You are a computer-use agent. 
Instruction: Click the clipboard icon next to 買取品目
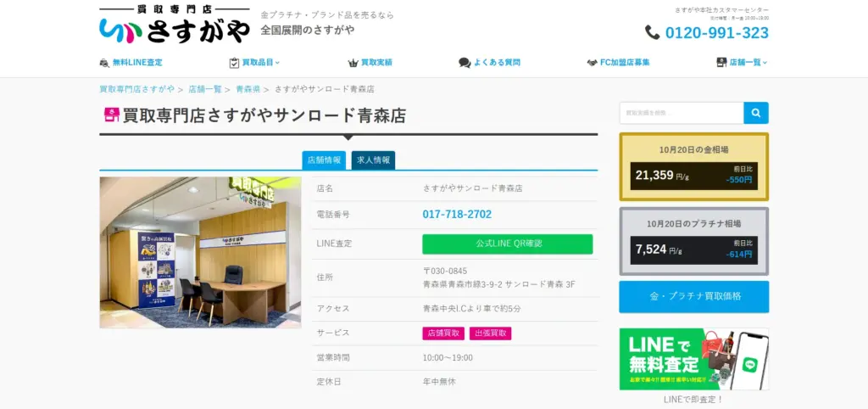(x=234, y=63)
